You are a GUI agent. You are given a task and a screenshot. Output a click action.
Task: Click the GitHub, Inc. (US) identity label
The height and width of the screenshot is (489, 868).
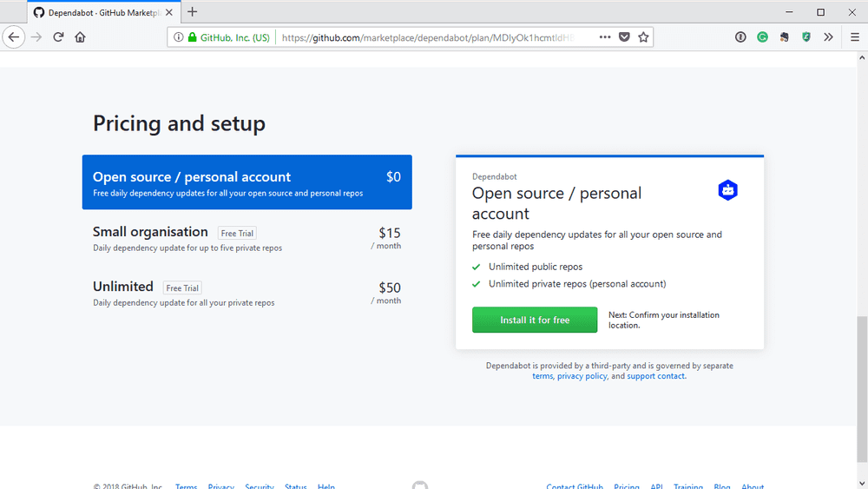coord(234,37)
